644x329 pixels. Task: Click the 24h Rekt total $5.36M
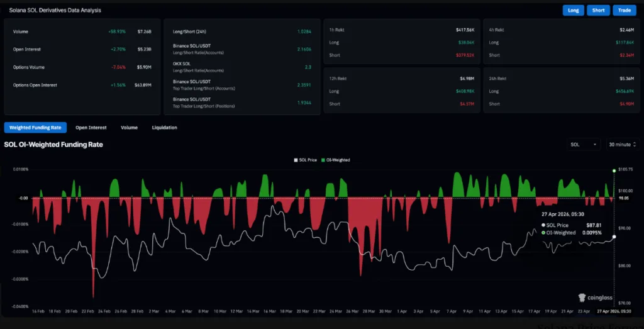(628, 79)
